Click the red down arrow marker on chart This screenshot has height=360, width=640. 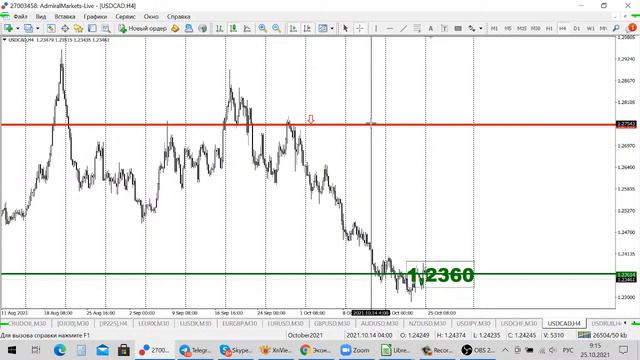coord(311,119)
